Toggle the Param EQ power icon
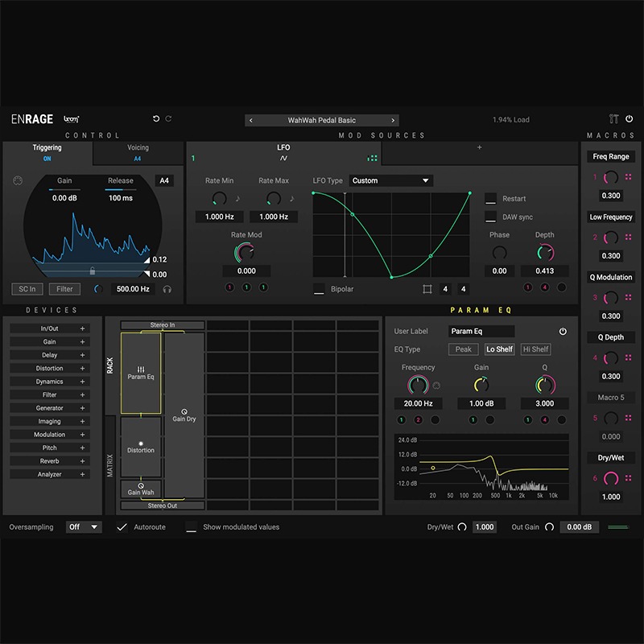Viewport: 644px width, 644px height. [x=563, y=332]
